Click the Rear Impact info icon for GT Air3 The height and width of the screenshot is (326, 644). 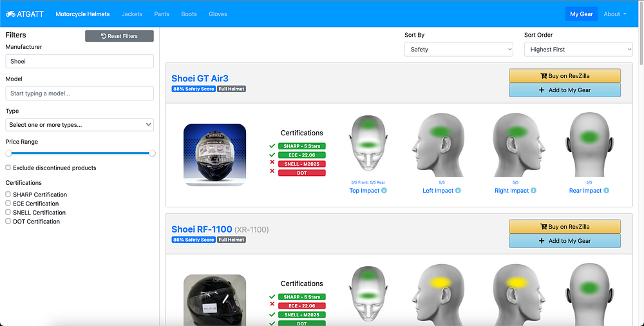606,190
